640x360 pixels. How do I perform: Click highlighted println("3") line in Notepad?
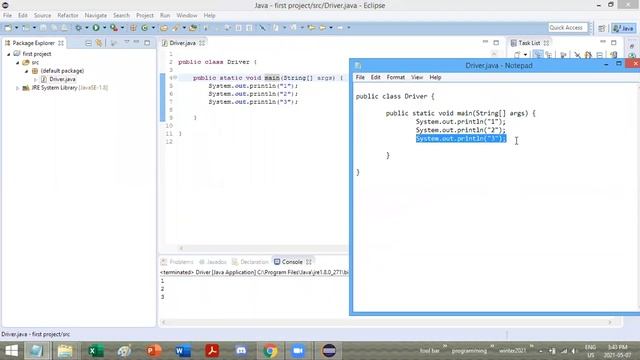click(x=461, y=139)
